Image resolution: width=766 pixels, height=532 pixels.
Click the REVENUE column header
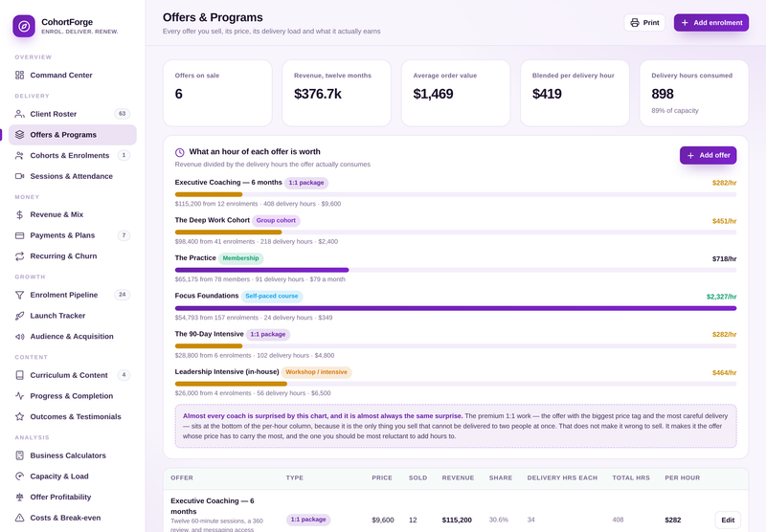pos(458,477)
